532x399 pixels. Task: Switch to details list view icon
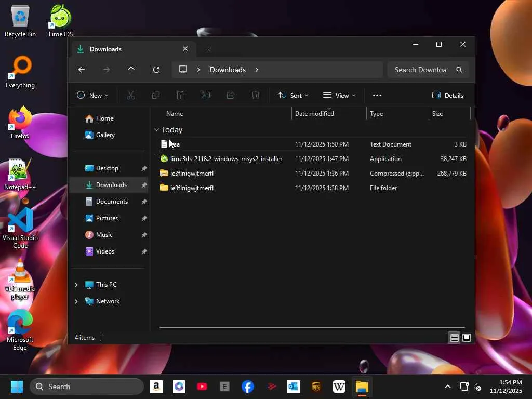tap(454, 338)
